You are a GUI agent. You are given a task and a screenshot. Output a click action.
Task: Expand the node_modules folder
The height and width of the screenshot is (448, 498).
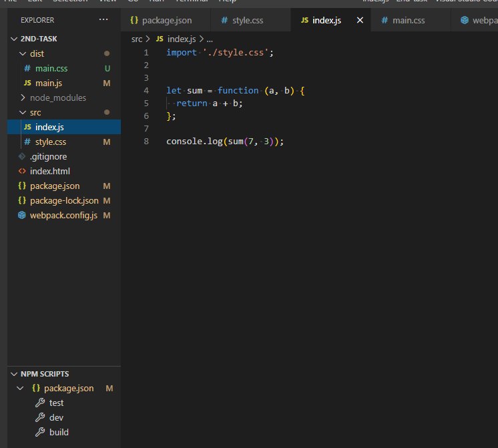pyautogui.click(x=23, y=97)
